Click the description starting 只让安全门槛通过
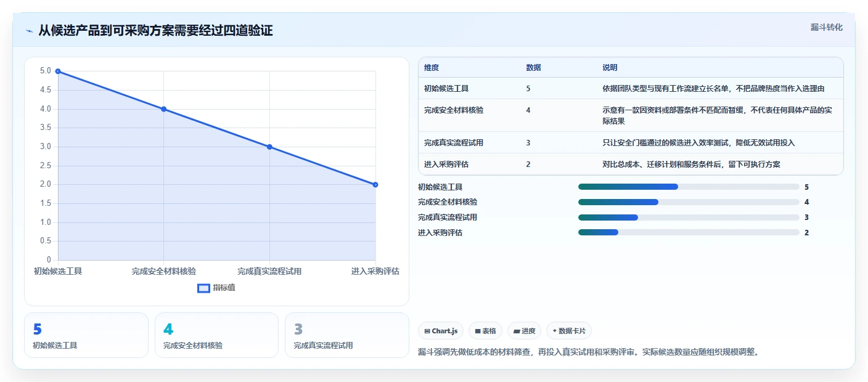This screenshot has width=868, height=382. coord(698,142)
